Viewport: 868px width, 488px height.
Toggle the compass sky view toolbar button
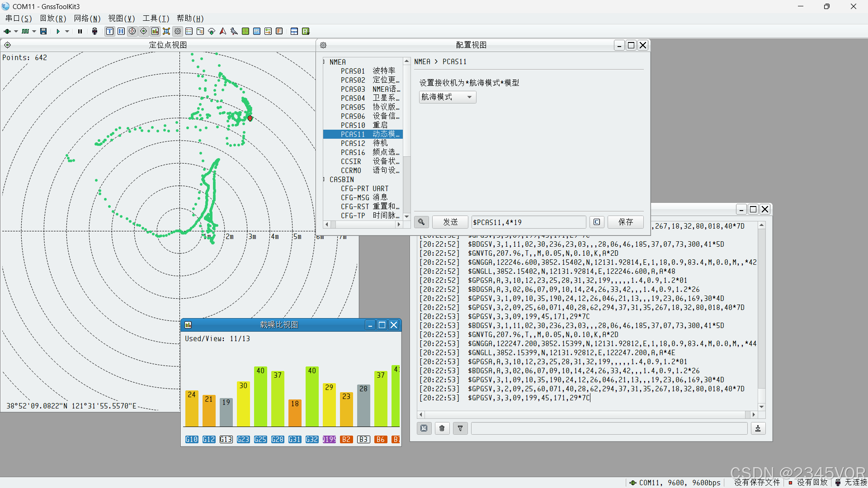tap(132, 31)
